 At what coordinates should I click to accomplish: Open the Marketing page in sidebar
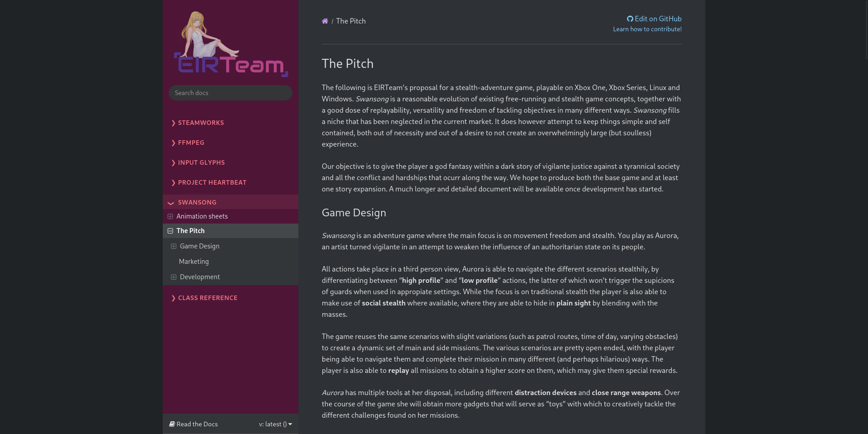193,262
